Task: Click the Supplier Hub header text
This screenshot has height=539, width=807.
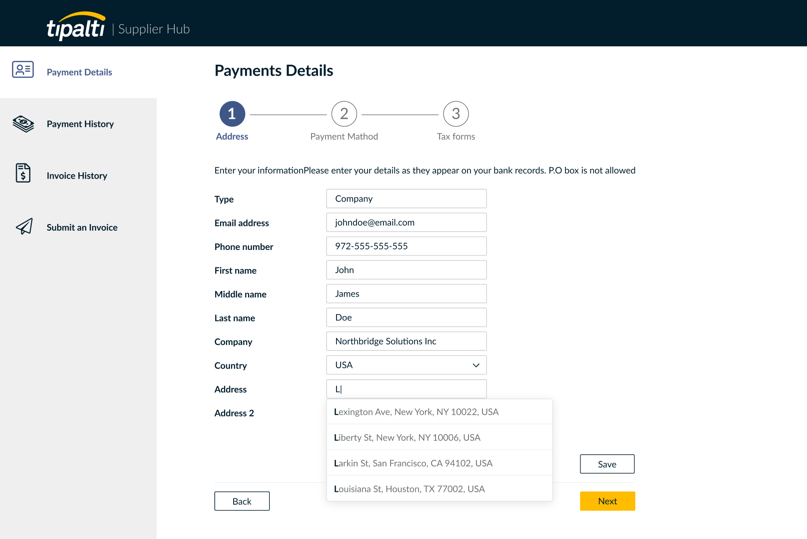Action: (x=154, y=29)
